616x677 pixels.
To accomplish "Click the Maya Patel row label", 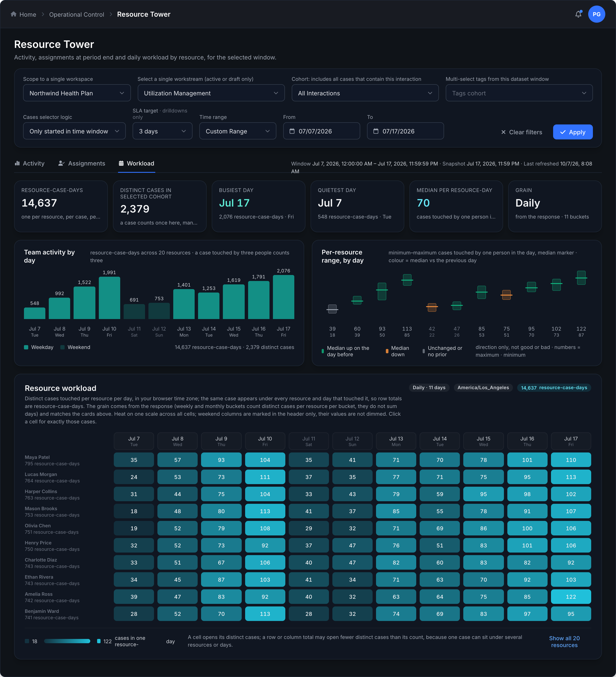I will tap(52, 460).
